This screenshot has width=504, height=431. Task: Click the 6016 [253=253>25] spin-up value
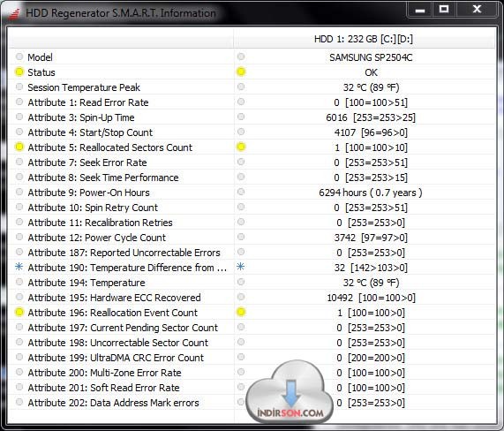371,117
